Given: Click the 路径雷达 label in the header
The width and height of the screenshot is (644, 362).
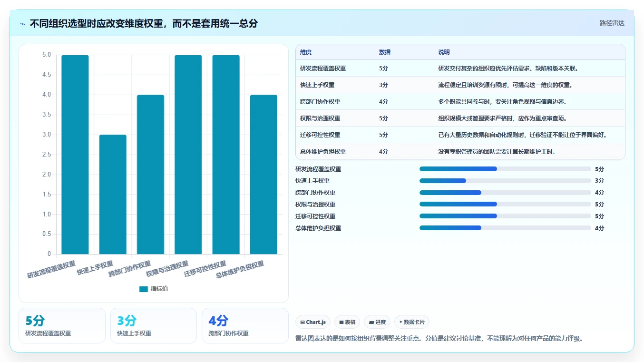Looking at the screenshot, I should [x=612, y=23].
